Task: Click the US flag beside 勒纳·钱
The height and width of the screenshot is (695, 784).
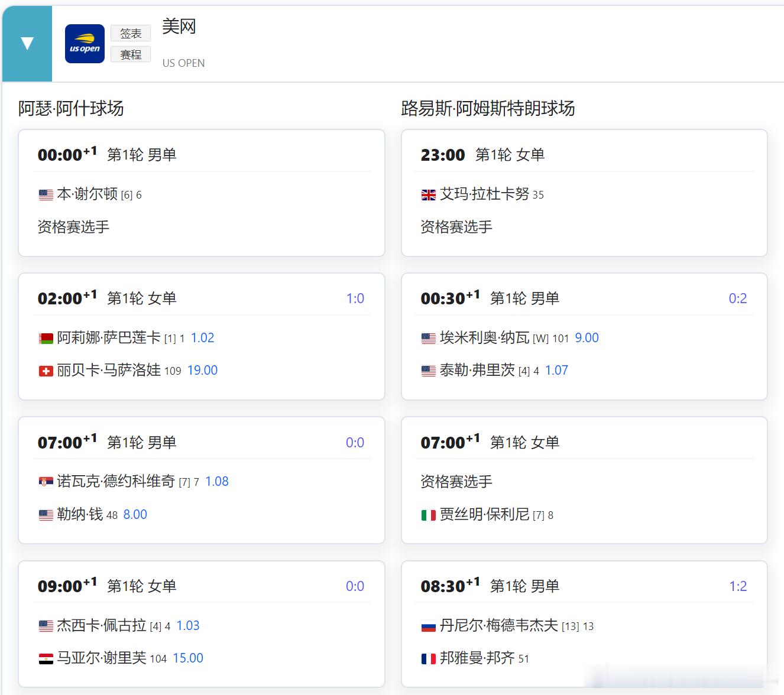Action: [x=46, y=515]
